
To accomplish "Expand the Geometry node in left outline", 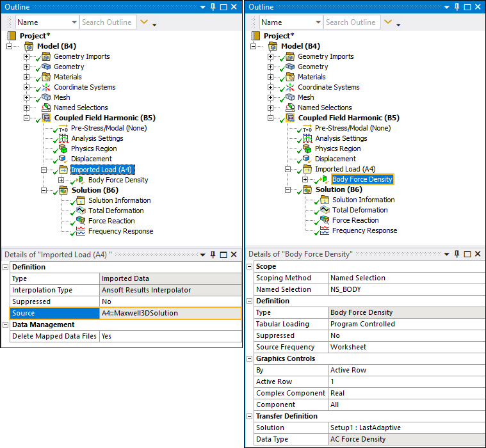I will click(x=27, y=67).
